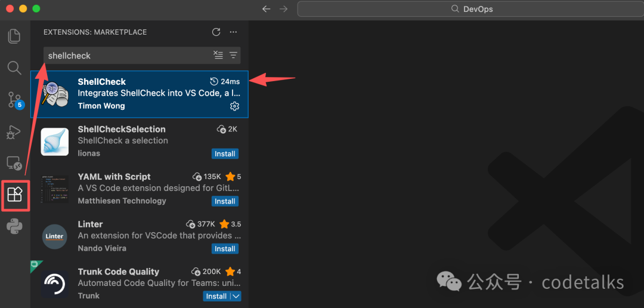Click the EXTENSIONS: MARKETPLACE panel title

click(x=95, y=32)
